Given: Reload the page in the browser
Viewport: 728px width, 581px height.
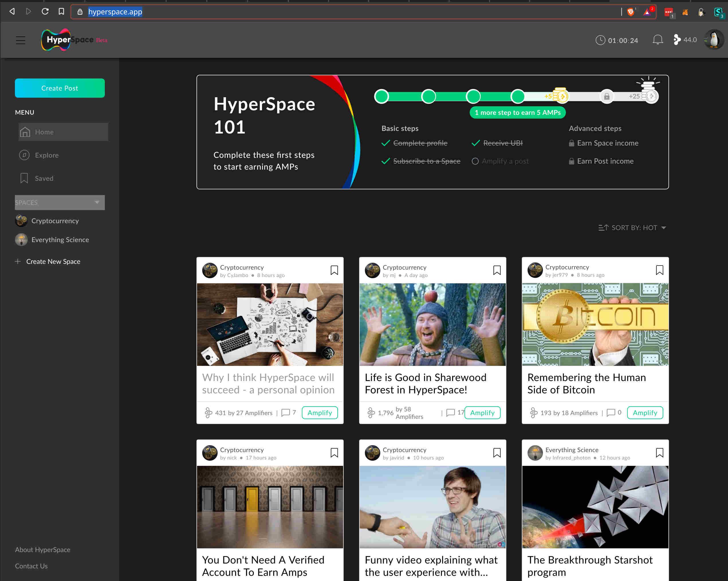Looking at the screenshot, I should point(45,11).
